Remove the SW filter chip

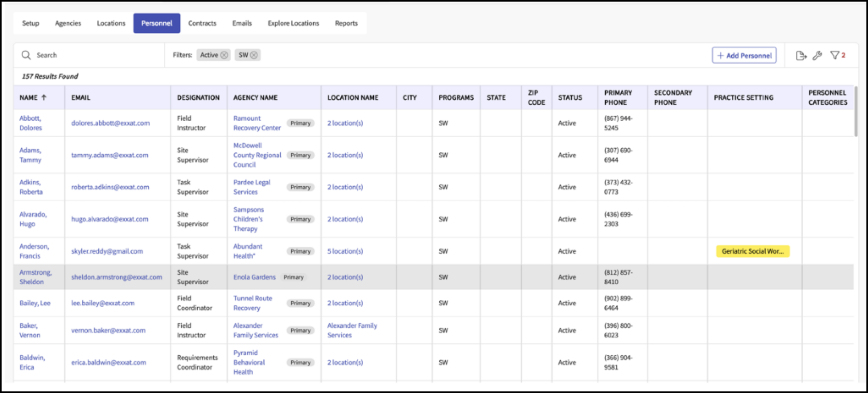[x=254, y=55]
